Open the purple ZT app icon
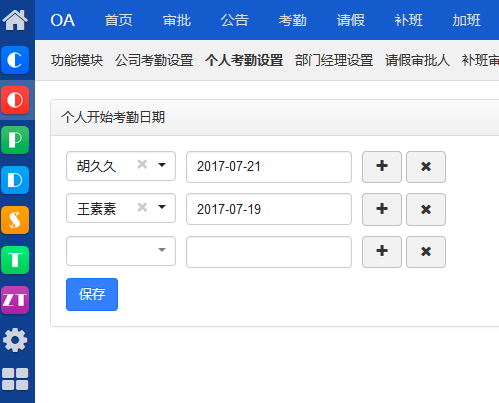Image resolution: width=499 pixels, height=403 pixels. click(15, 300)
